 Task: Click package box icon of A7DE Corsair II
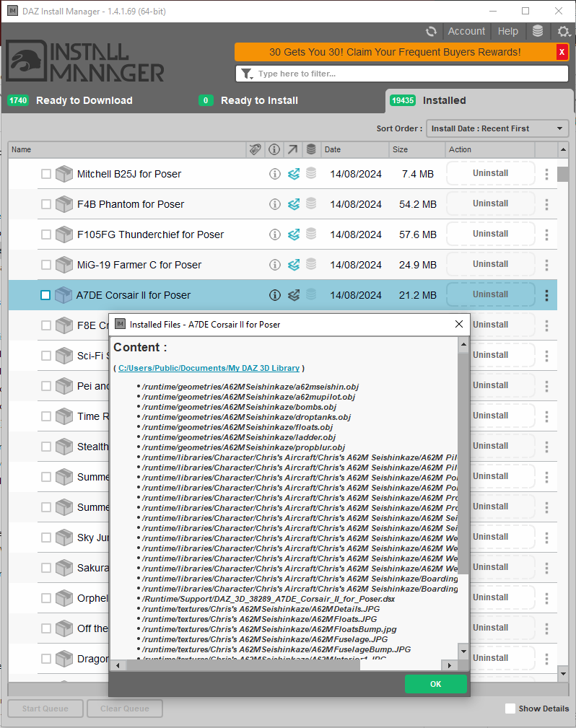tap(64, 295)
